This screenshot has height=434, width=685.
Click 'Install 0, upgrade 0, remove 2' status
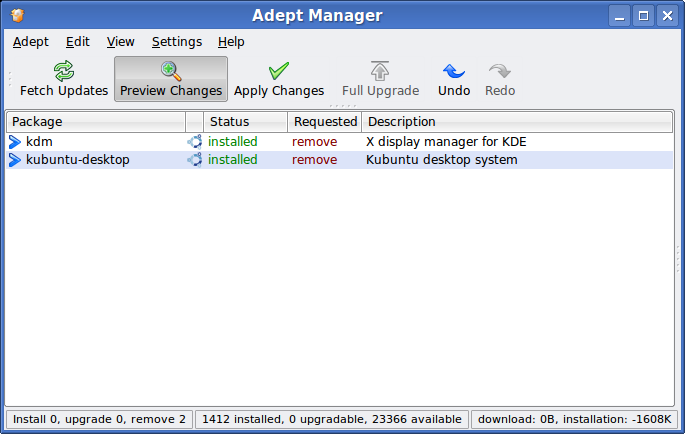coord(99,420)
